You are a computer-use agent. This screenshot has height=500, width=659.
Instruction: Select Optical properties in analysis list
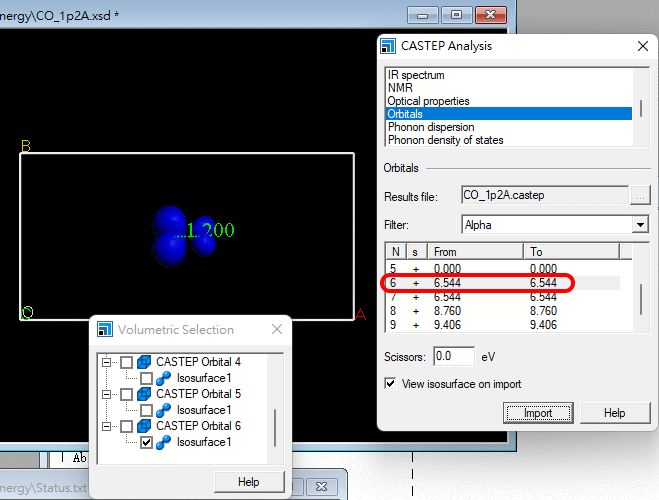tap(428, 101)
